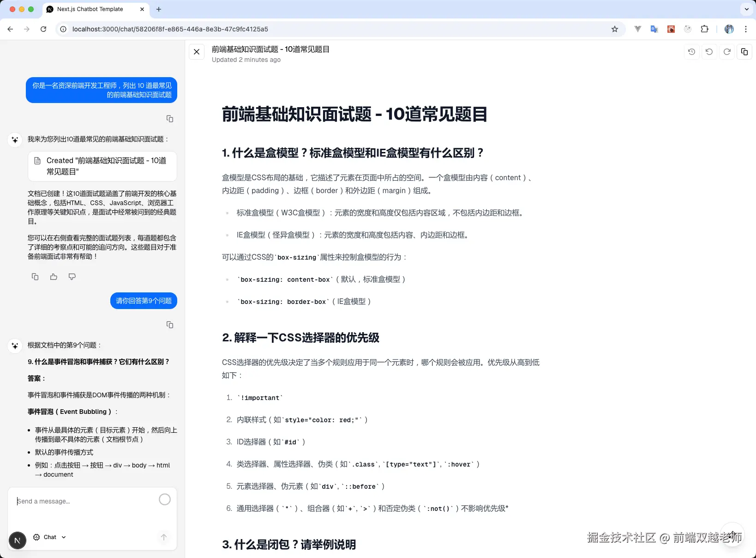Select the stop/status circle in the message box
This screenshot has height=558, width=756.
click(165, 499)
